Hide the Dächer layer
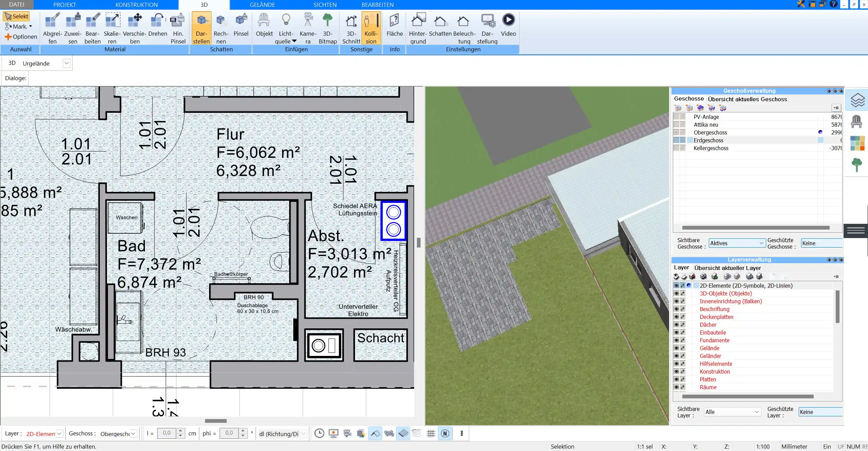Viewport: 868px width, 451px height. pyautogui.click(x=676, y=325)
